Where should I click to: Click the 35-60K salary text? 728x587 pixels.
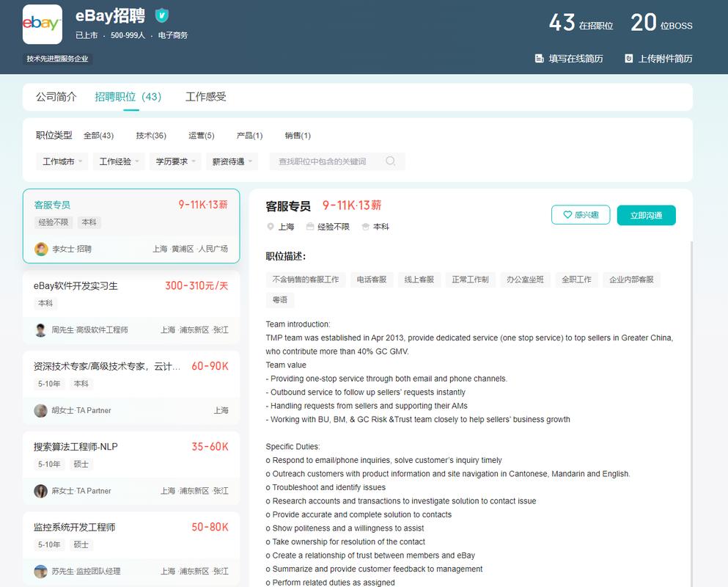(x=210, y=447)
